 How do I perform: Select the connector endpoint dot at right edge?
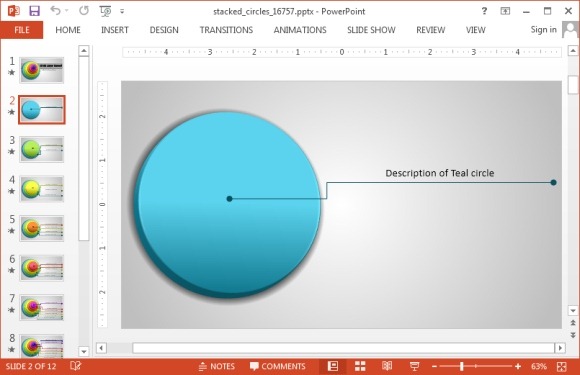tap(553, 182)
